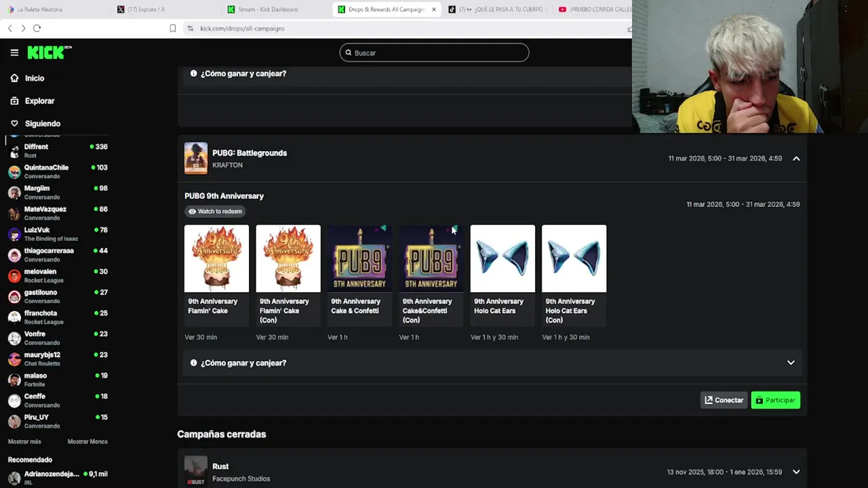Click the Explorar icon
The height and width of the screenshot is (488, 868).
[14, 101]
